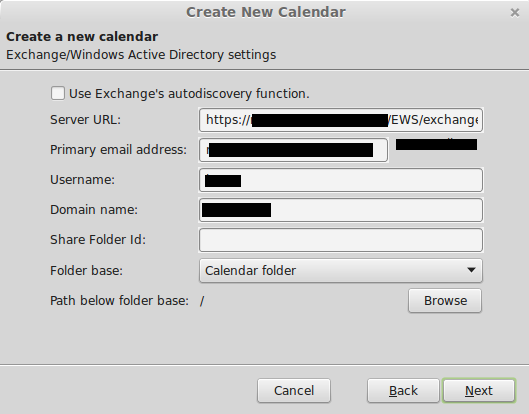
Task: Browse for path below folder base
Action: point(445,301)
